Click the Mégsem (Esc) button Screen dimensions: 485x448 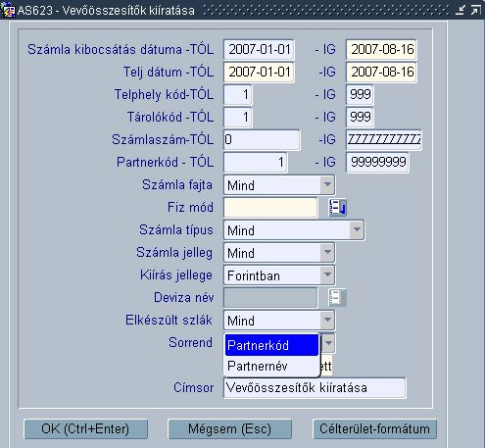pos(229,429)
